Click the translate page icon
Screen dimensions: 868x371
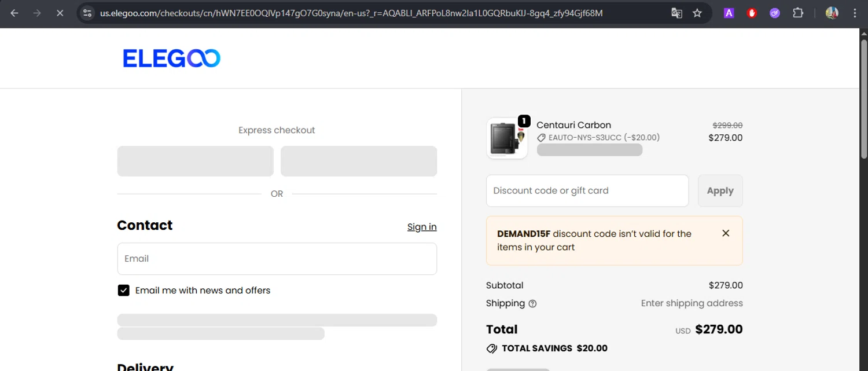click(676, 13)
